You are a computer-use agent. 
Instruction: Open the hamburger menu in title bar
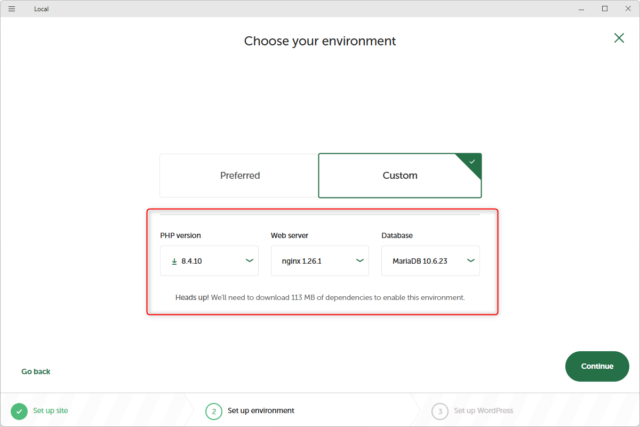(12, 8)
